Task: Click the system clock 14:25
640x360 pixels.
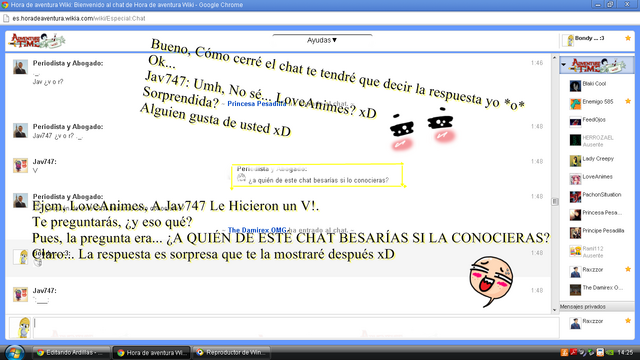Action: (625, 352)
